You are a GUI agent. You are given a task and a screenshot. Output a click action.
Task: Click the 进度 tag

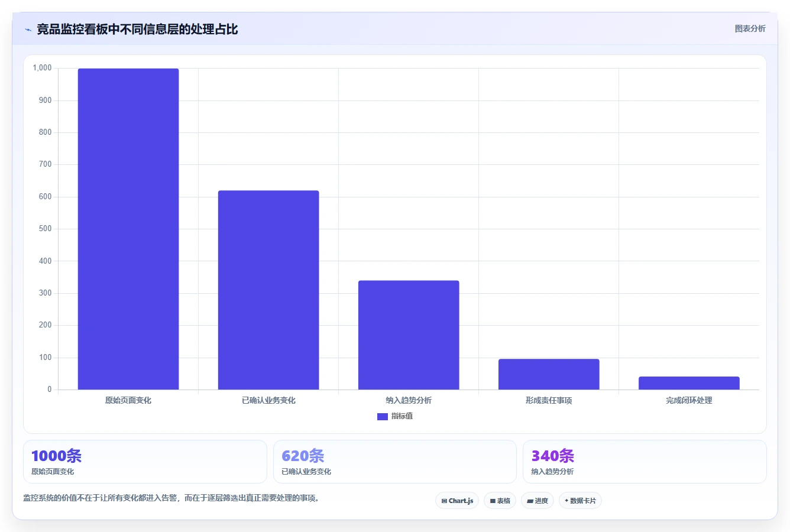[x=538, y=501]
